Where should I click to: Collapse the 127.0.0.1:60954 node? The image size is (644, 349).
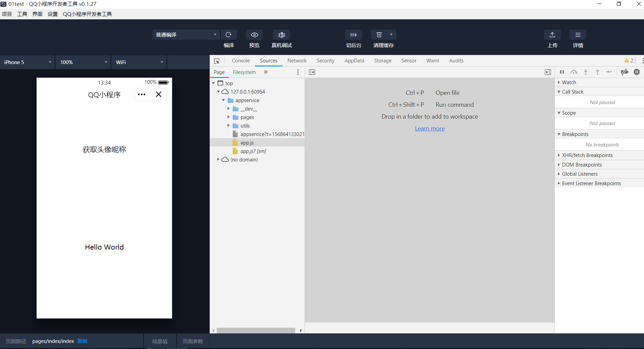pyautogui.click(x=219, y=92)
